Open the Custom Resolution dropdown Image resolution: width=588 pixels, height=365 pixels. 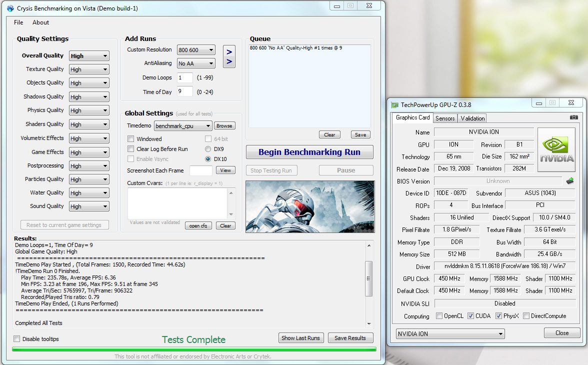click(196, 50)
